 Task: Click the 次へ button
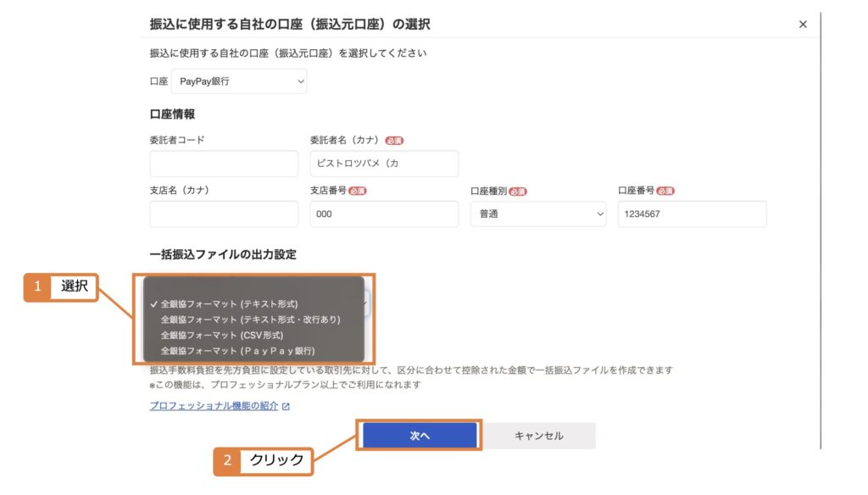coord(420,436)
